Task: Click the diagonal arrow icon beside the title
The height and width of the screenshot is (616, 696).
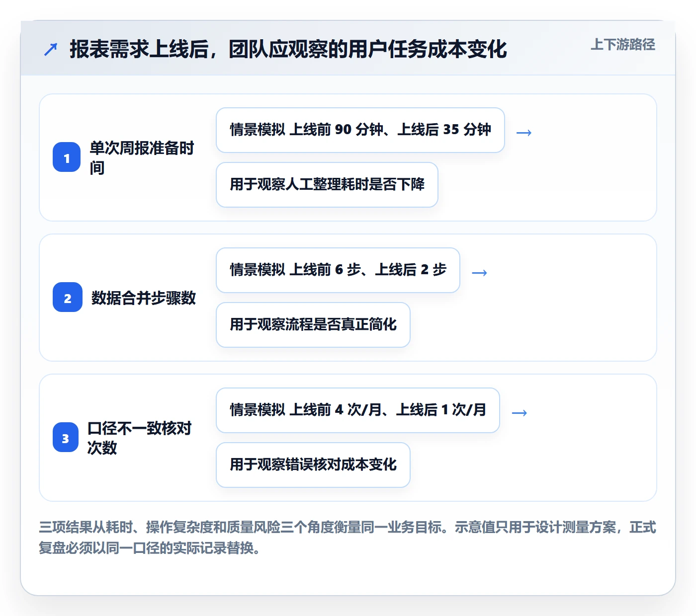Action: (51, 49)
